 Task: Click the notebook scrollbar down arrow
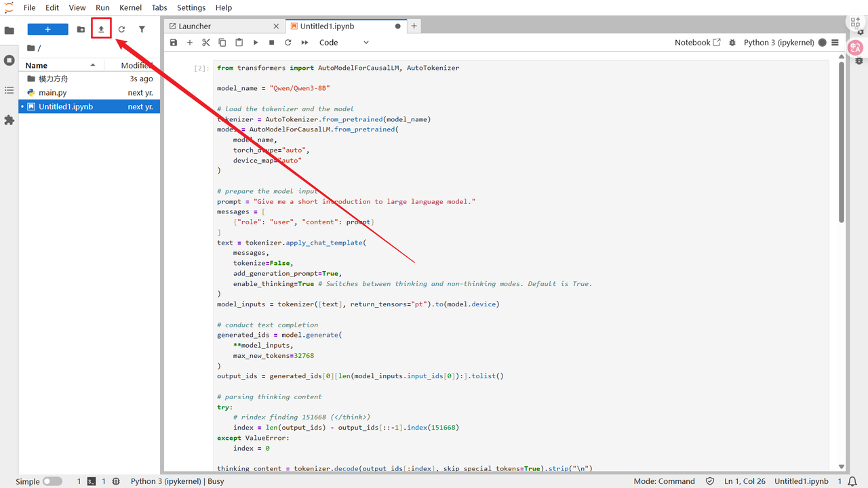[842, 466]
